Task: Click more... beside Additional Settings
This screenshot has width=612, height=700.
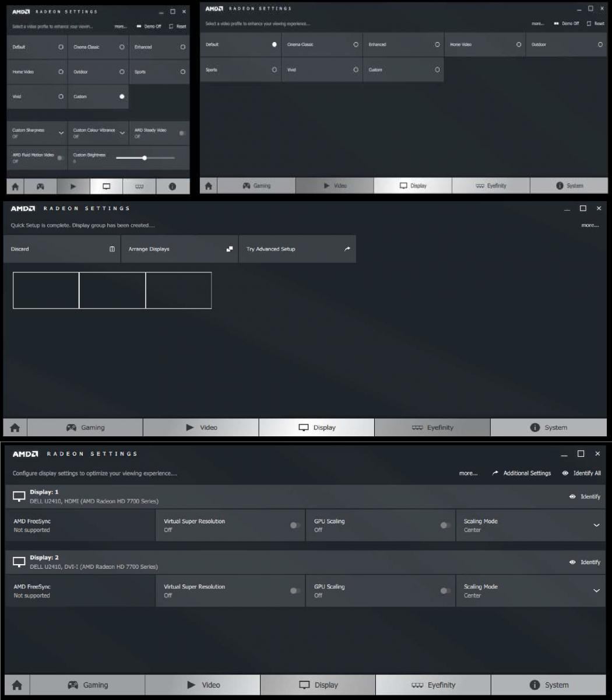Action: (x=468, y=473)
